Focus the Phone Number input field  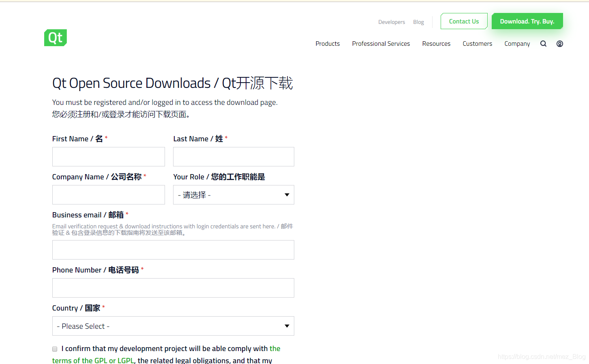click(x=173, y=288)
